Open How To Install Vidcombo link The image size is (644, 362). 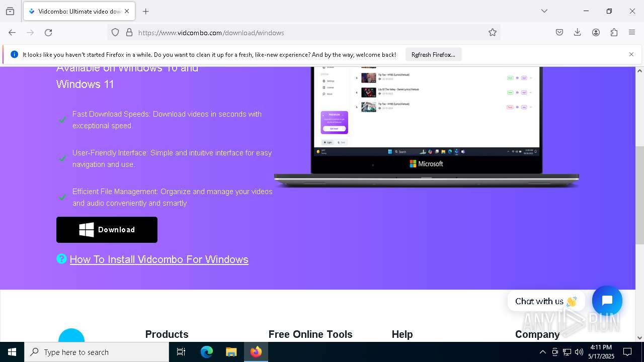pos(159,259)
